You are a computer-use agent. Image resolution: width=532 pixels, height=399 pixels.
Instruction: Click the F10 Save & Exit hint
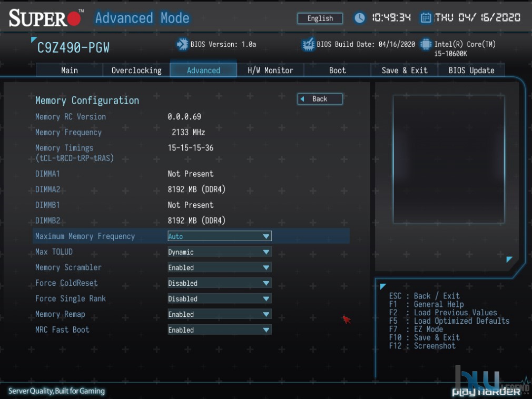tap(424, 337)
